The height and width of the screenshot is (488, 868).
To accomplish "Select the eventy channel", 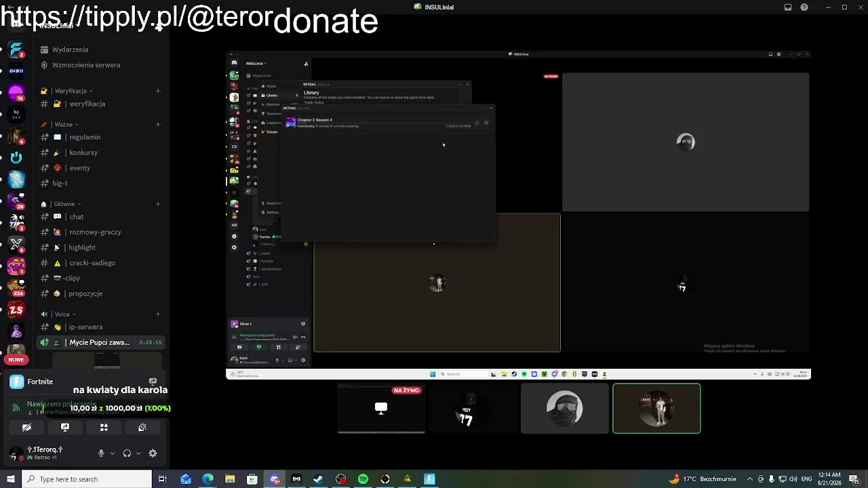I will point(102,168).
